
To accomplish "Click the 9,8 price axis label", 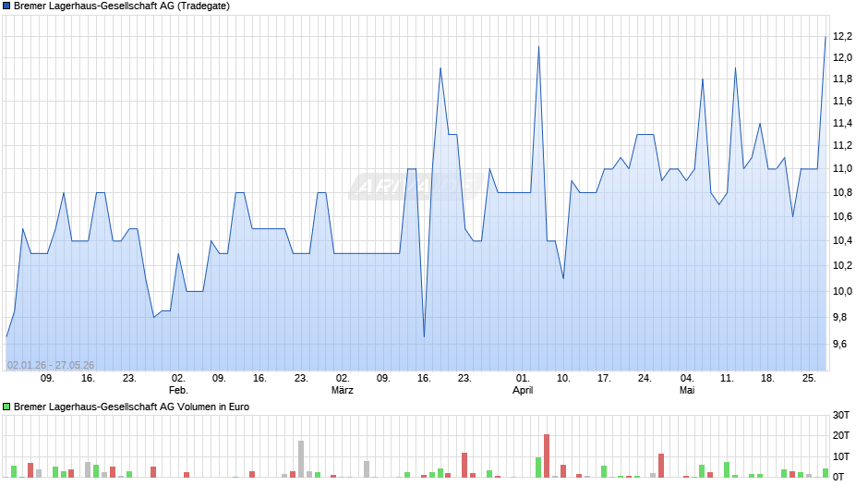I will coord(840,318).
